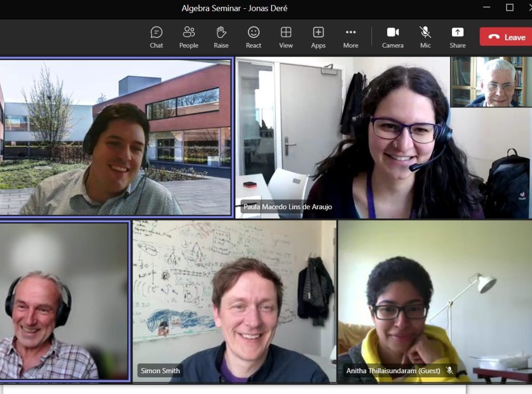
Task: Unmute the Mic in the toolbar
Action: coord(425,37)
